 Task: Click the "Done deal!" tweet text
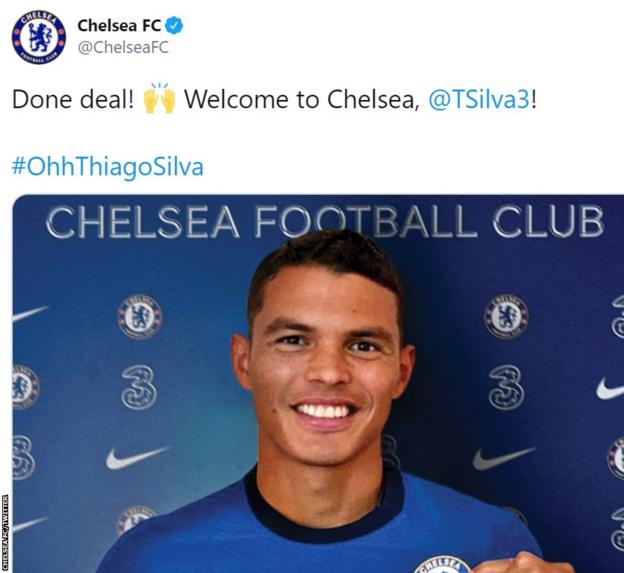[73, 99]
